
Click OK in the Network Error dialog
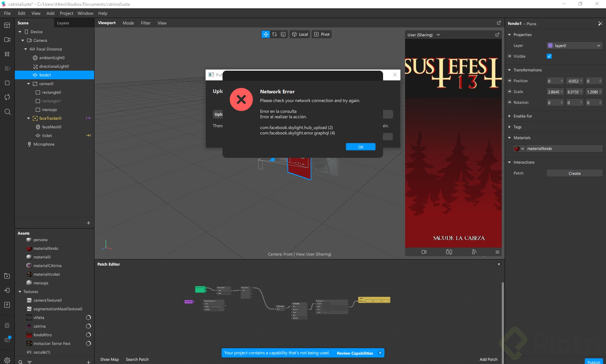pyautogui.click(x=361, y=147)
